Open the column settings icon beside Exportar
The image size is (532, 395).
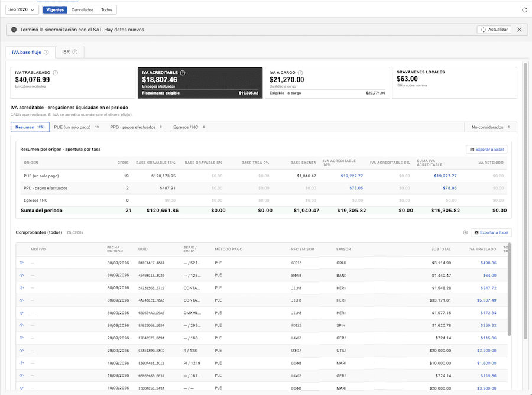click(465, 232)
